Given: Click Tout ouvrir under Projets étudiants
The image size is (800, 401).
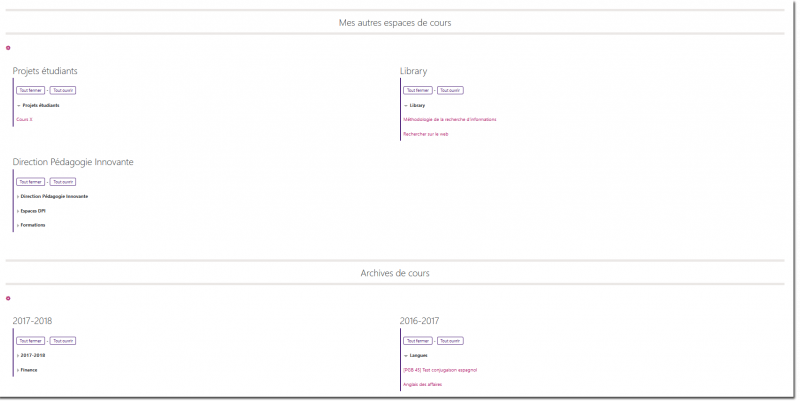Looking at the screenshot, I should point(63,90).
